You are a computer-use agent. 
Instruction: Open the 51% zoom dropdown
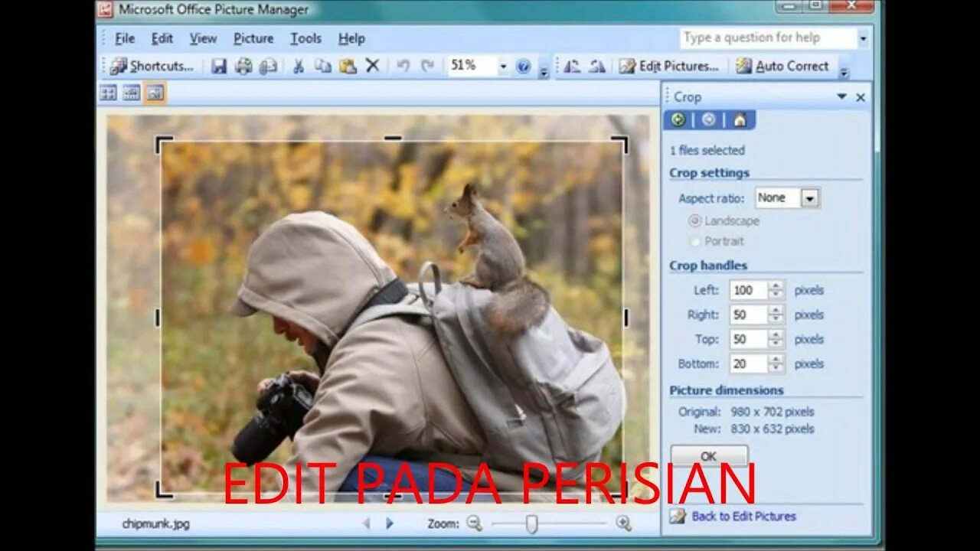point(503,67)
